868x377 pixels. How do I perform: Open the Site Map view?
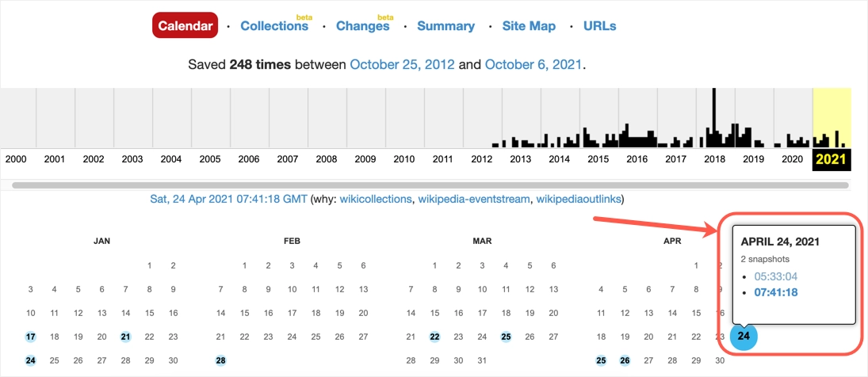(x=529, y=26)
